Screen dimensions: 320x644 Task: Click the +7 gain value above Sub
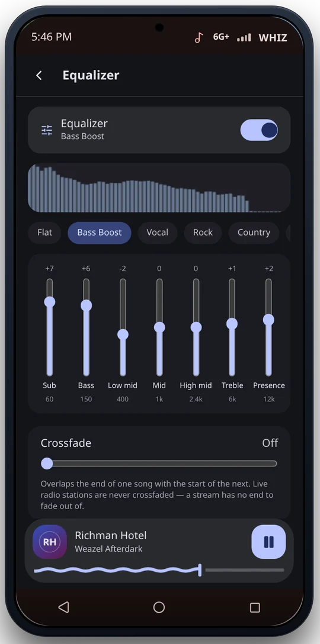[x=49, y=269]
